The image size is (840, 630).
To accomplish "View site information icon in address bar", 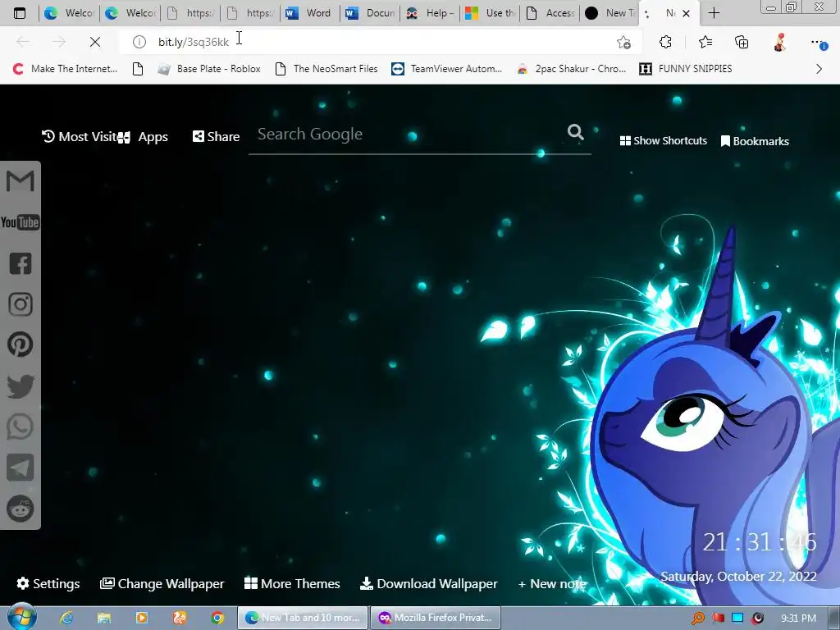I will click(x=139, y=42).
